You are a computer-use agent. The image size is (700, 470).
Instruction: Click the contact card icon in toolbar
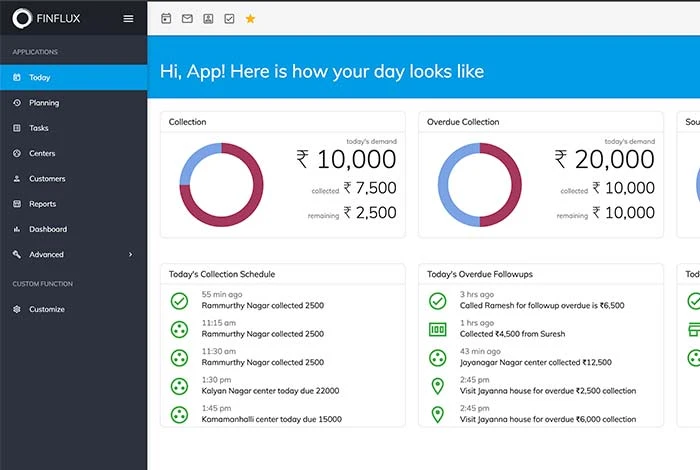pyautogui.click(x=208, y=18)
